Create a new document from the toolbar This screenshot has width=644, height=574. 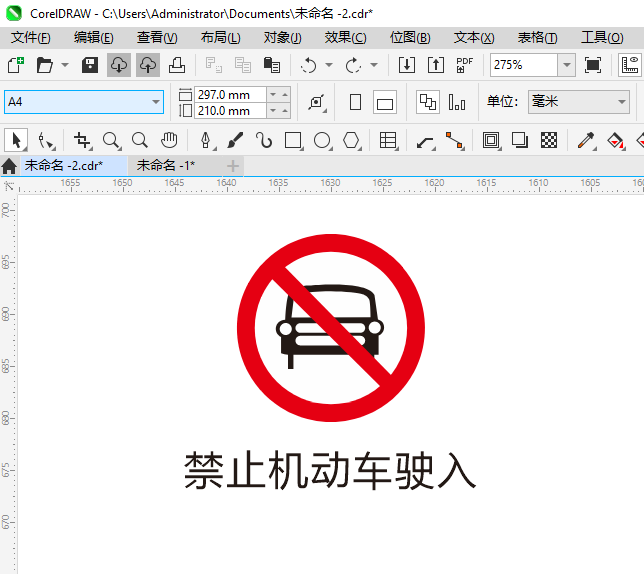click(x=16, y=65)
